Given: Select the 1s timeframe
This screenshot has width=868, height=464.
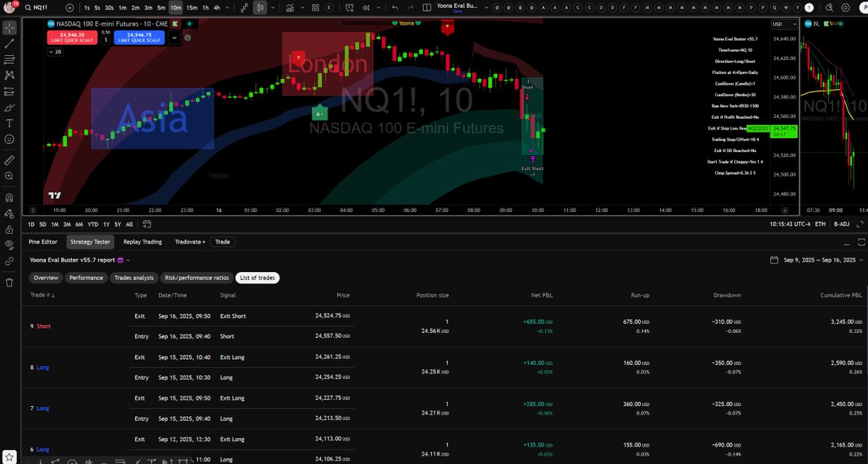Looking at the screenshot, I should pyautogui.click(x=87, y=7).
